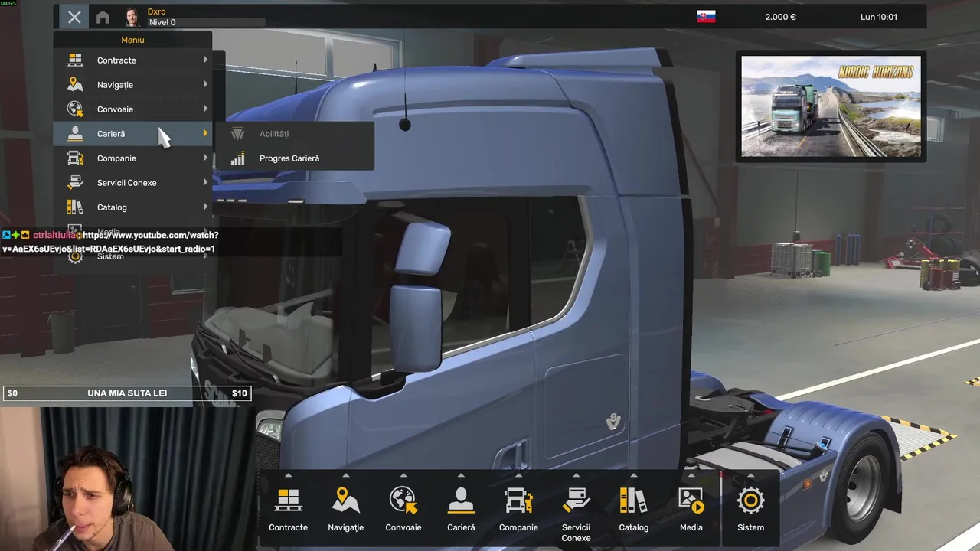
Task: Click the Progres Carieră bar chart icon
Action: [238, 158]
